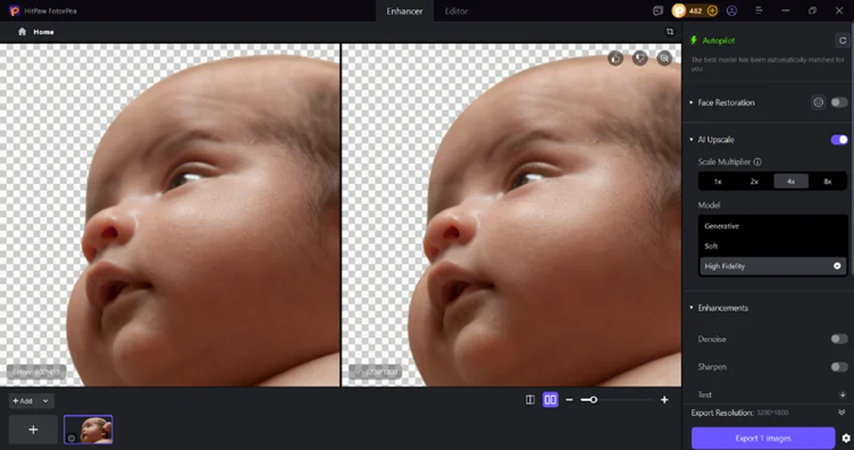Screen dimensions: 854x450
Task: Open the Add button dropdown arrow
Action: pyautogui.click(x=46, y=401)
